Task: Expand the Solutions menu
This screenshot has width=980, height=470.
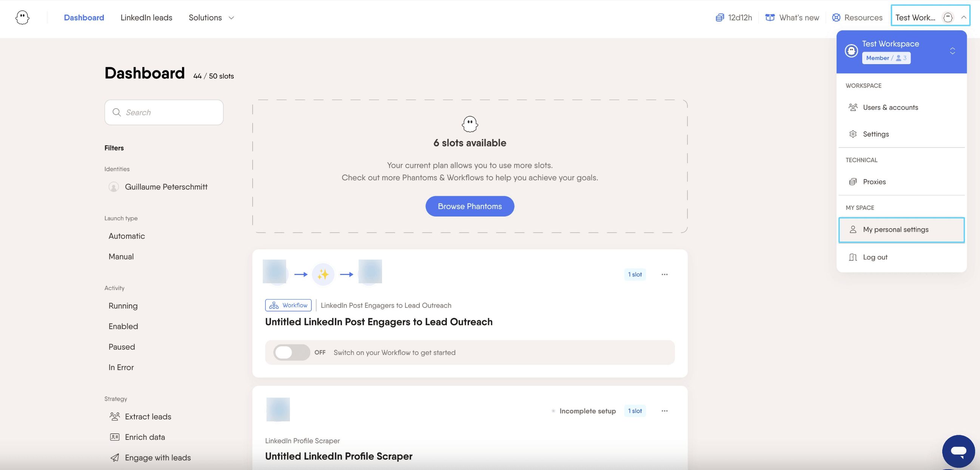Action: (211, 17)
